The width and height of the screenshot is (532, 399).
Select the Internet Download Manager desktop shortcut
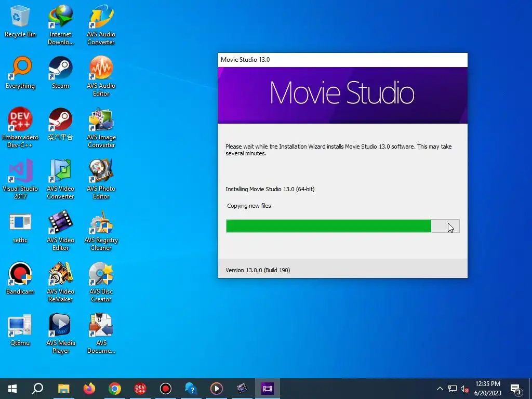coord(61,25)
